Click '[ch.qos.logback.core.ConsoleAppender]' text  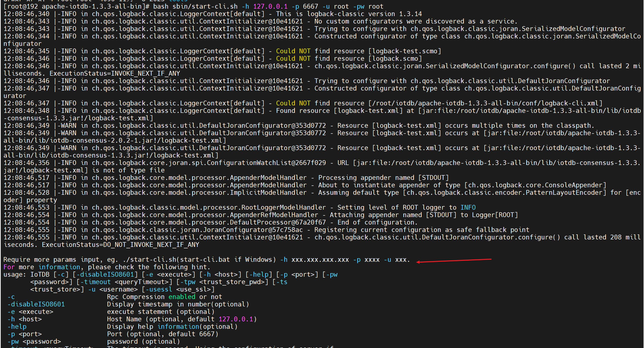[x=535, y=185]
